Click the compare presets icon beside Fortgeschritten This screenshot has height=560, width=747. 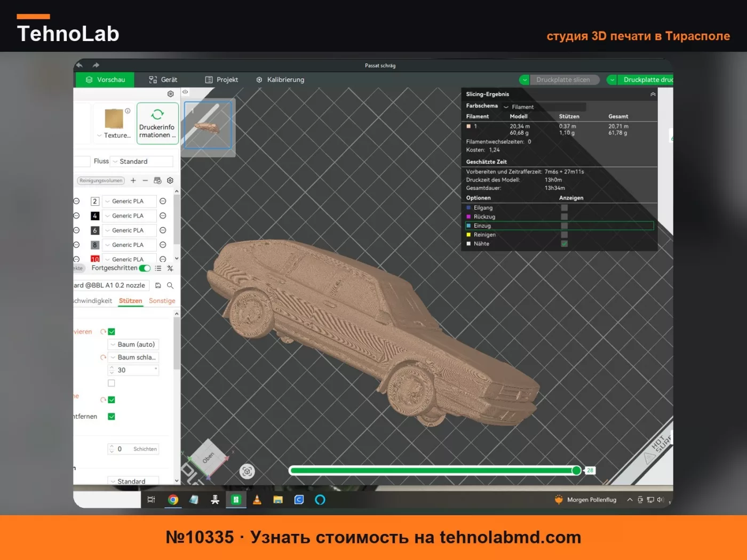click(x=170, y=268)
